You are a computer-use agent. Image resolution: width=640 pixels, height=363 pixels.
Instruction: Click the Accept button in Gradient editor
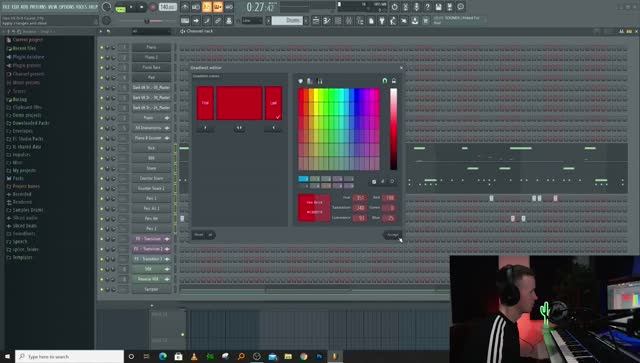coord(392,235)
